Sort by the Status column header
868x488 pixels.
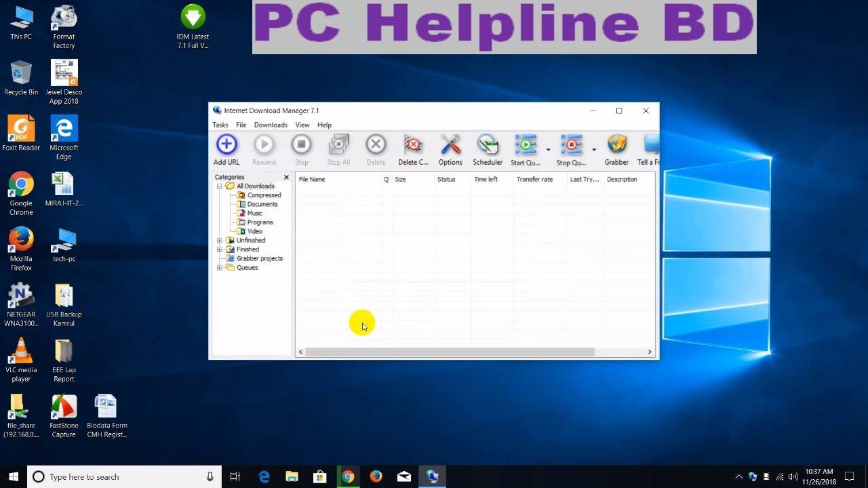(x=452, y=180)
